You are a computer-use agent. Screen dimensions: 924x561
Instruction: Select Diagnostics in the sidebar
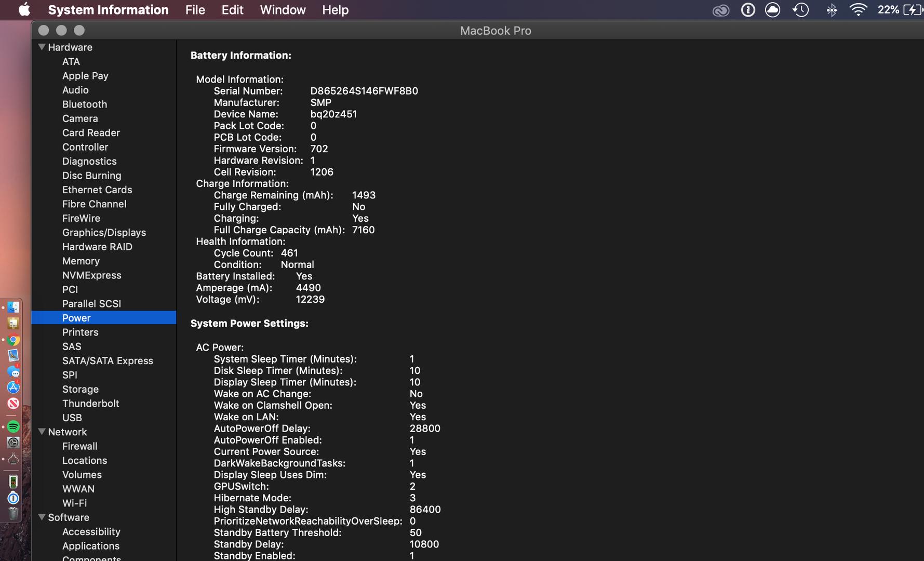coord(89,162)
